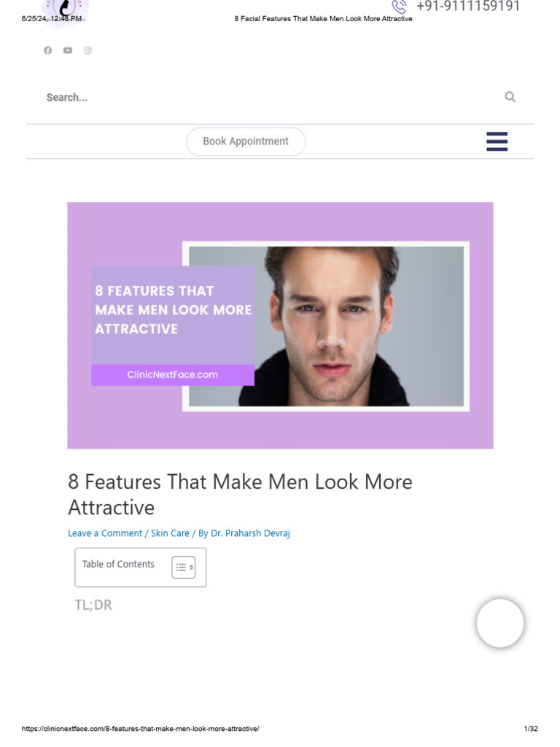Click the white floating circle button
The image size is (560, 747).
500,623
